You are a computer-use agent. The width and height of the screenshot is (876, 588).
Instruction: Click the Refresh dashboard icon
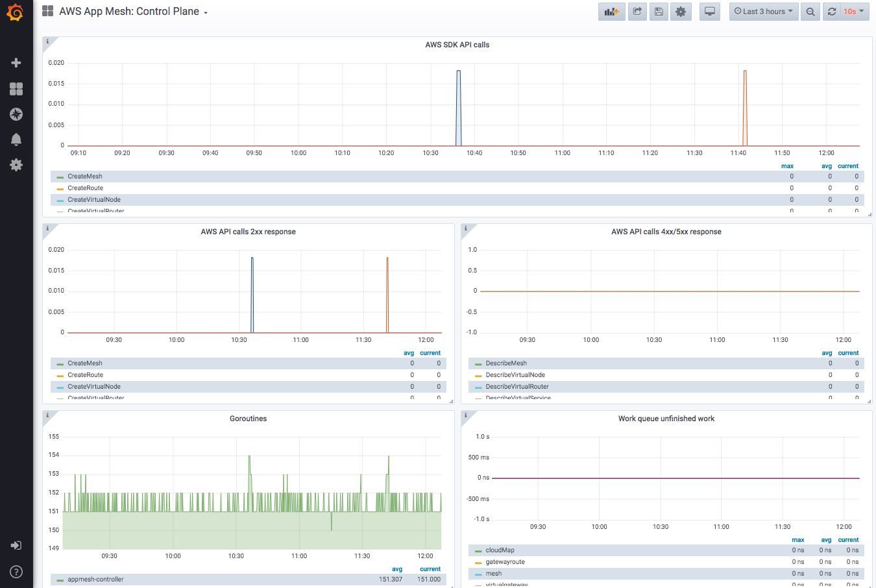[831, 12]
